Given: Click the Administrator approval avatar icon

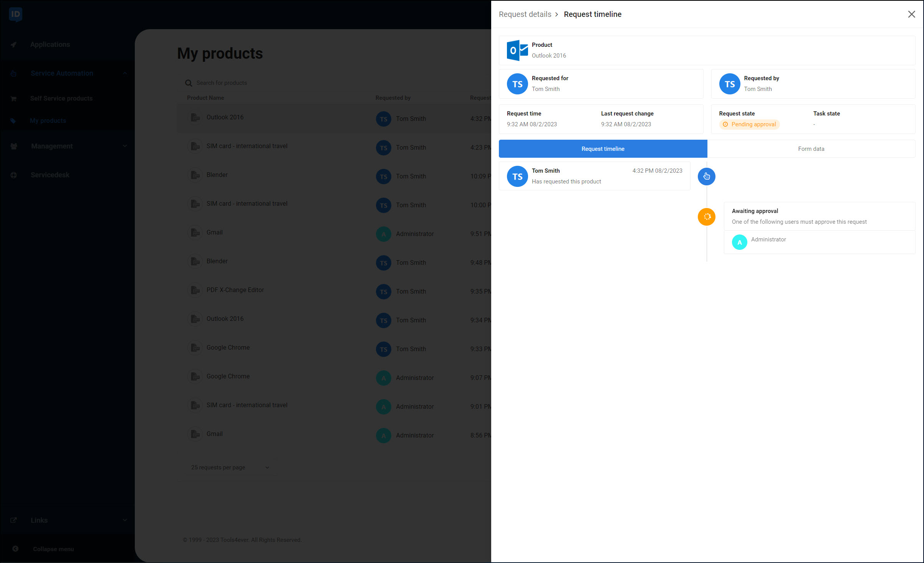Looking at the screenshot, I should [739, 240].
